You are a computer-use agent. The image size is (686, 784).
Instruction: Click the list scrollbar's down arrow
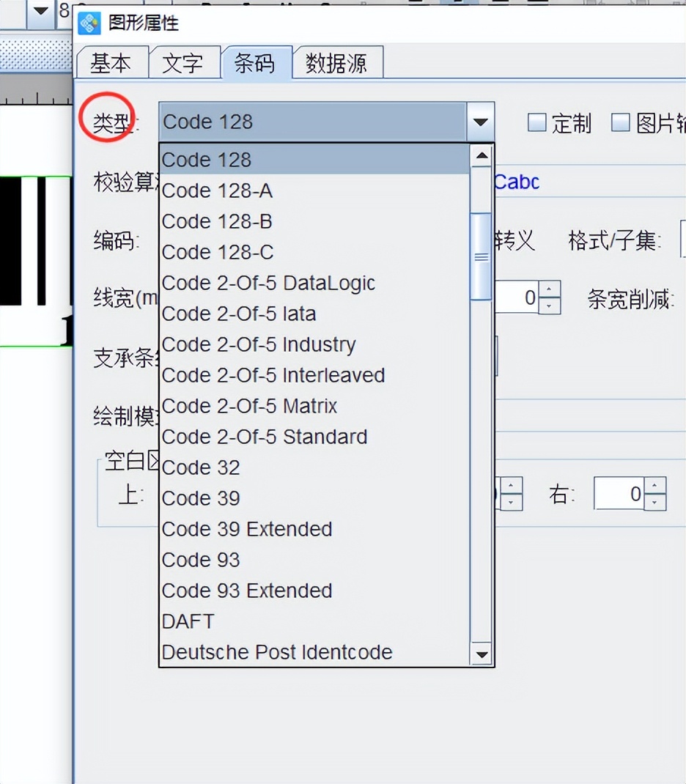pyautogui.click(x=481, y=654)
